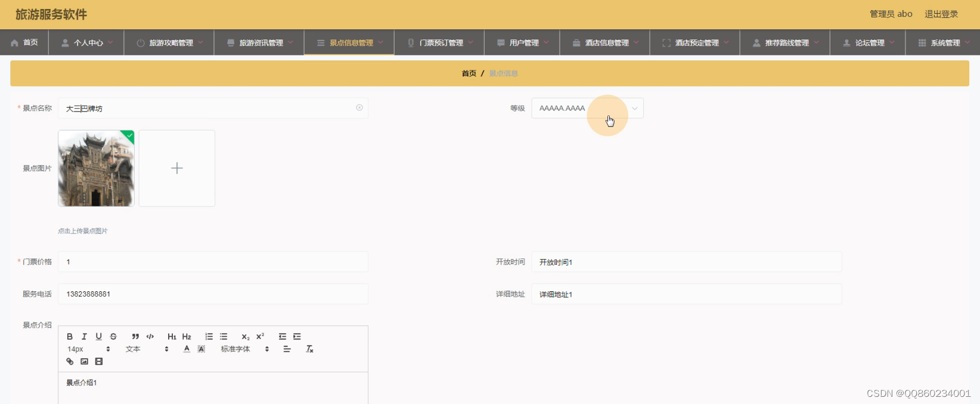This screenshot has height=404, width=980.
Task: Open the 系统管理 menu
Action: coord(943,43)
